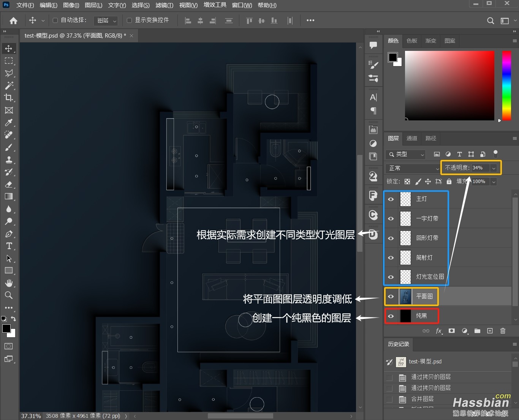Switch to the 通道 tab

tap(412, 138)
